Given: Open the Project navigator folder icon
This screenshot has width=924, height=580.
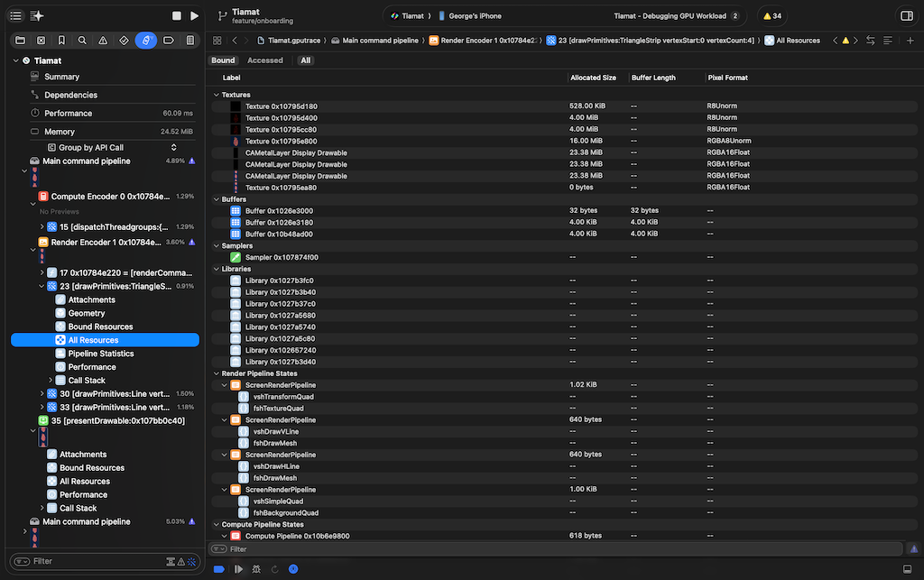Looking at the screenshot, I should (20, 41).
